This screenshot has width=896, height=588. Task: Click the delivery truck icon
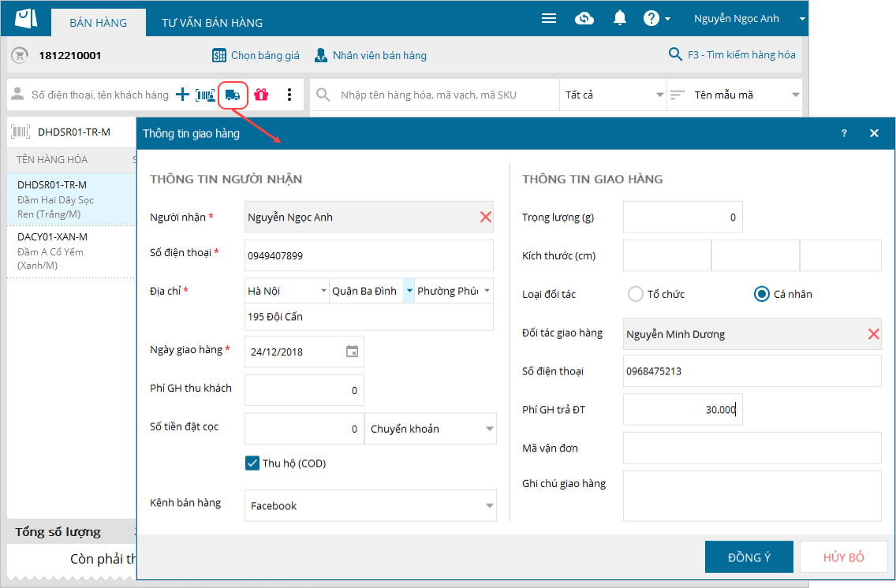[233, 95]
